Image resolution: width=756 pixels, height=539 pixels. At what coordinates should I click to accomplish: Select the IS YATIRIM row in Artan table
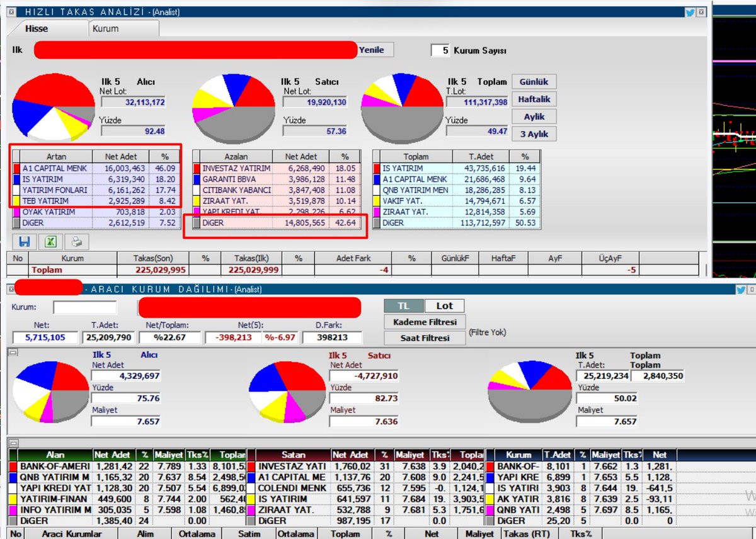[x=96, y=179]
